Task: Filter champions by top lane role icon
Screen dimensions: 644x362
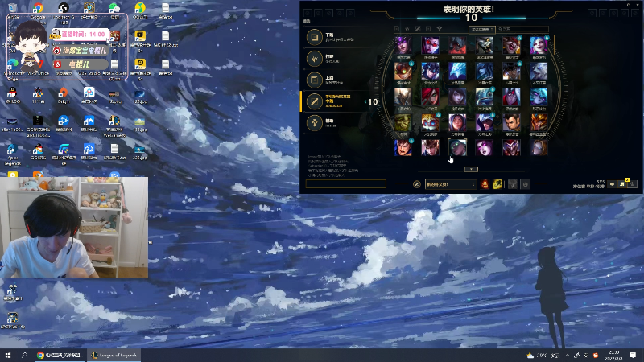Action: point(396,29)
